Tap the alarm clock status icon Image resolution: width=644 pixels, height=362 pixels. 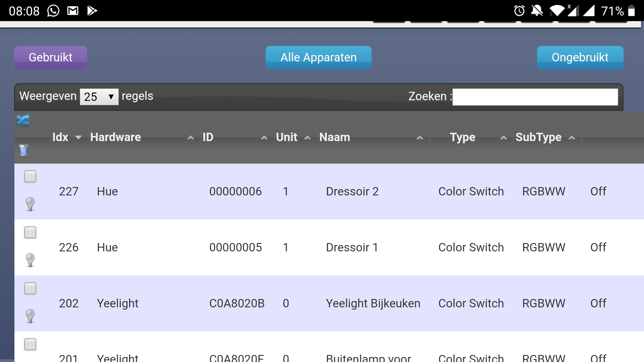click(x=519, y=11)
